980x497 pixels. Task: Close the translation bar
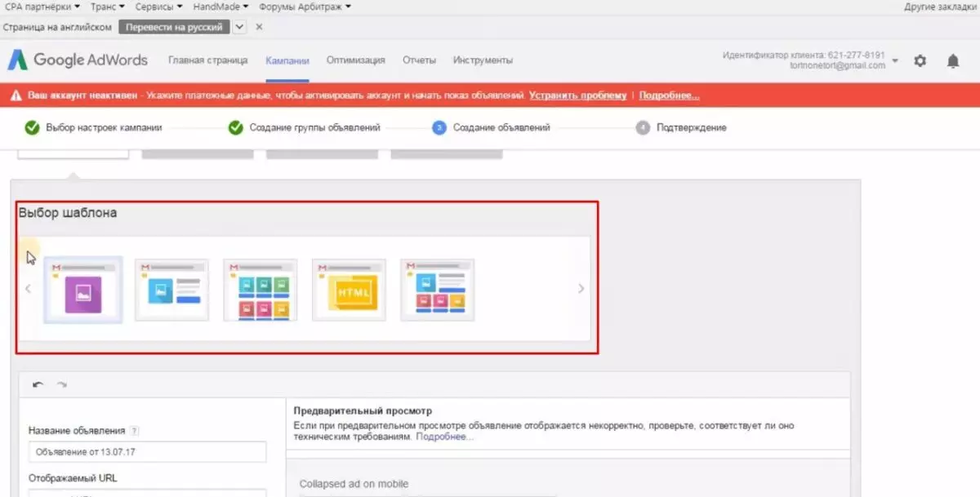pyautogui.click(x=259, y=27)
